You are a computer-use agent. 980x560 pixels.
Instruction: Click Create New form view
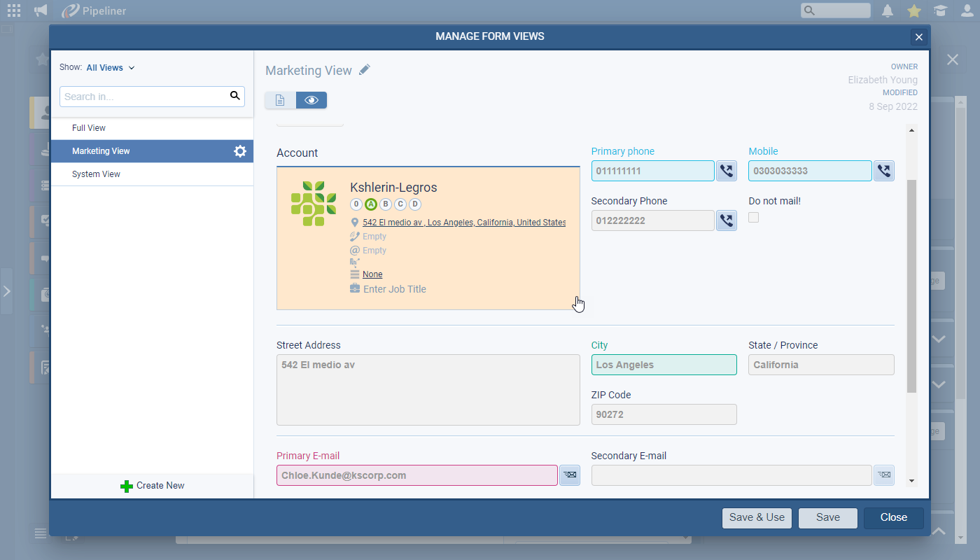click(153, 486)
